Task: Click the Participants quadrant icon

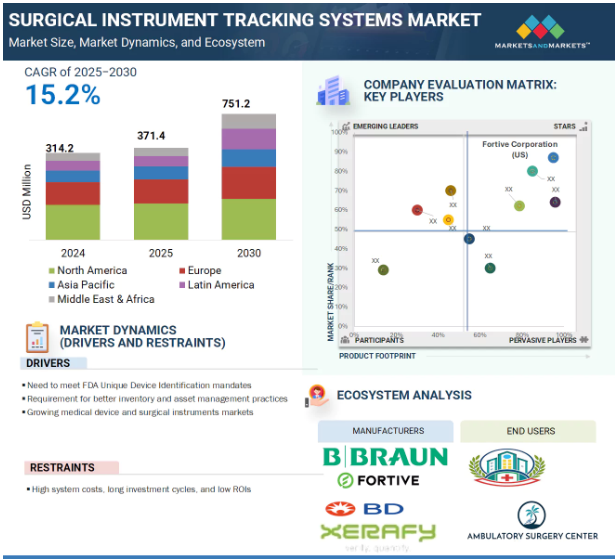Action: (x=345, y=340)
